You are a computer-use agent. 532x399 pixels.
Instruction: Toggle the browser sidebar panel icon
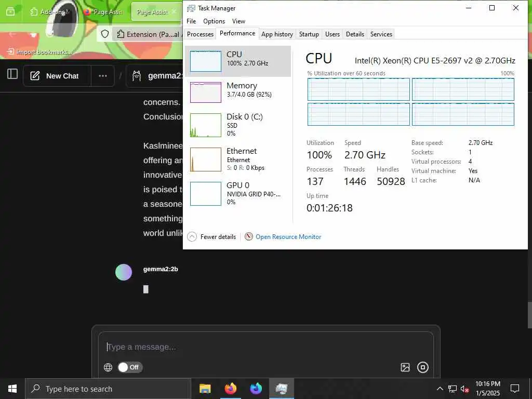pos(12,74)
